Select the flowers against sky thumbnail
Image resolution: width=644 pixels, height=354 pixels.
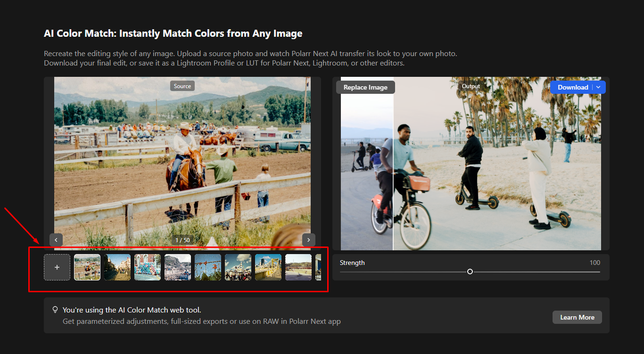click(x=208, y=267)
